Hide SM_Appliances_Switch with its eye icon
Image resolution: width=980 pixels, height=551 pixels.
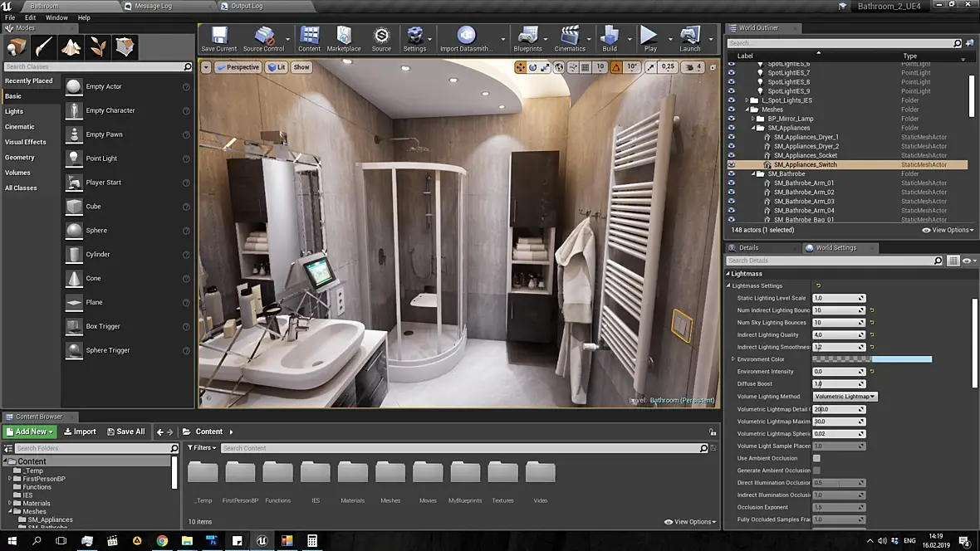coord(732,165)
